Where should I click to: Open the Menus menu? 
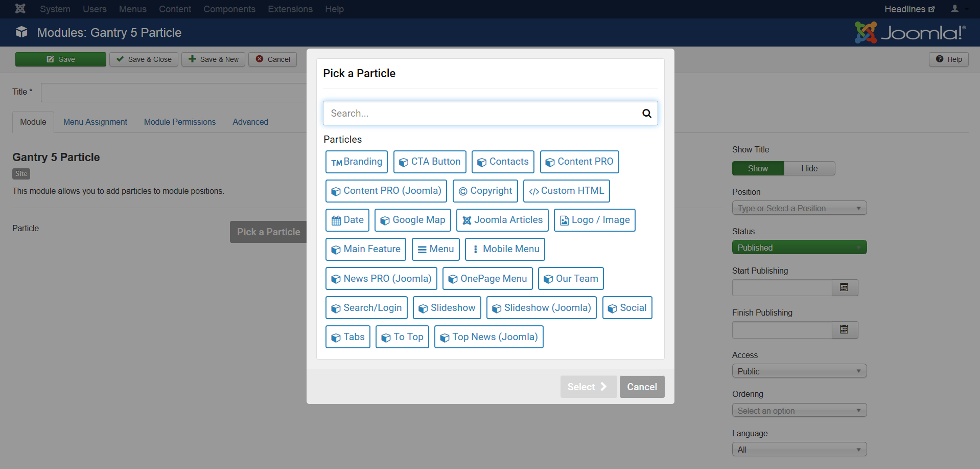tap(133, 9)
